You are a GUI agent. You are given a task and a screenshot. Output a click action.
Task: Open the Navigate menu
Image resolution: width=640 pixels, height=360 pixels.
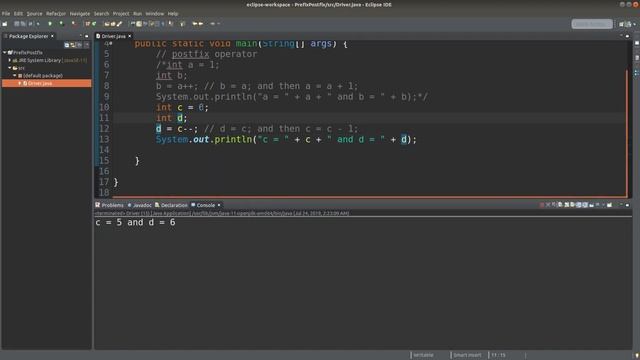click(x=80, y=13)
